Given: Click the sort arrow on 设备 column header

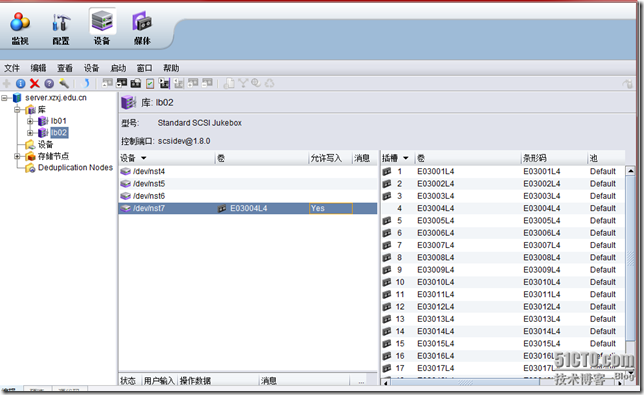Looking at the screenshot, I should 144,158.
